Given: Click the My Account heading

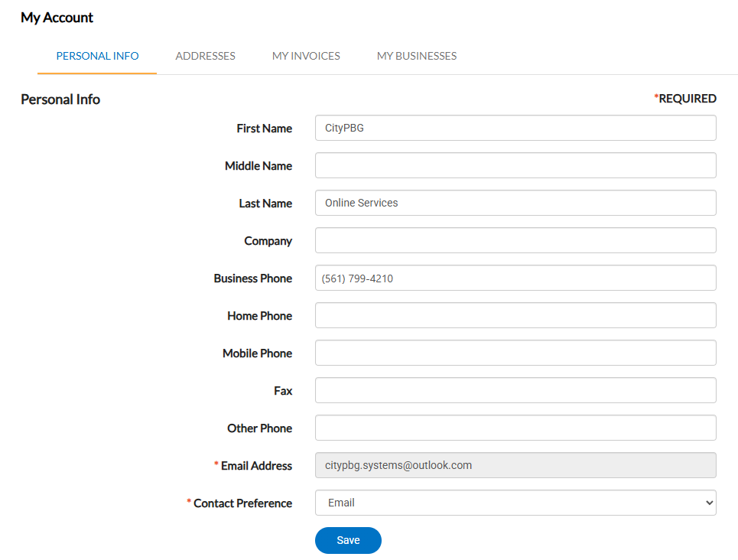Looking at the screenshot, I should (57, 17).
